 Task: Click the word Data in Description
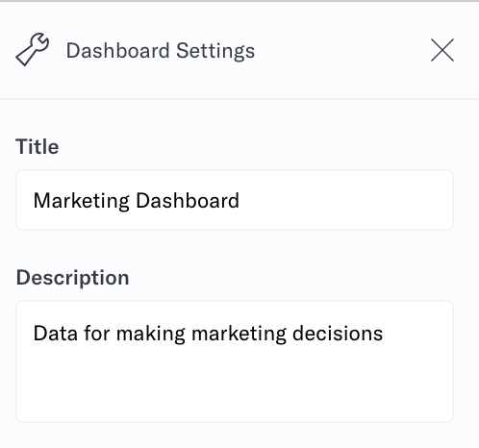pyautogui.click(x=56, y=334)
